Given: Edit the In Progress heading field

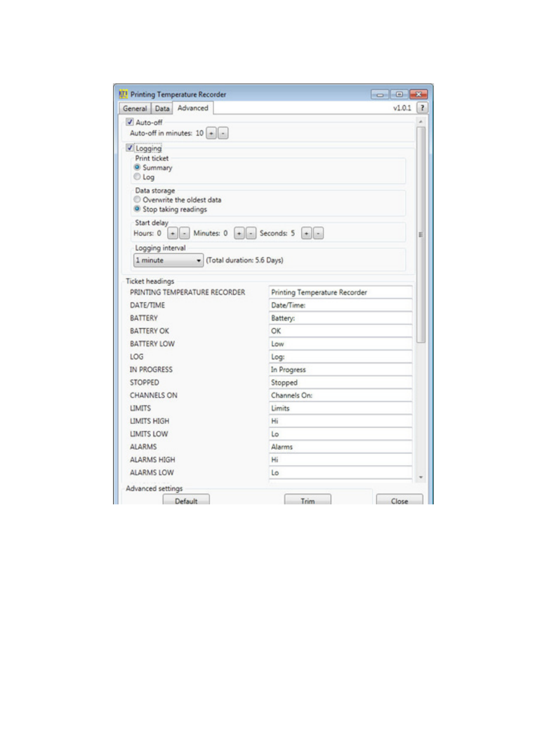Looking at the screenshot, I should click(x=341, y=369).
